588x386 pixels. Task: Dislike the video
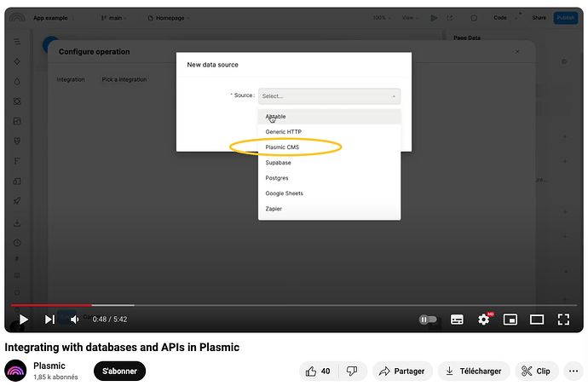(x=351, y=372)
